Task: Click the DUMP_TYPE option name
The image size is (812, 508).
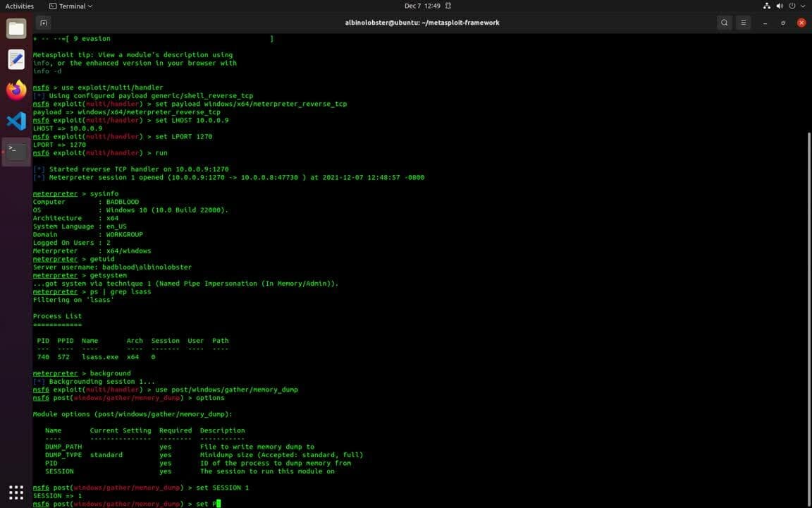Action: pos(63,455)
